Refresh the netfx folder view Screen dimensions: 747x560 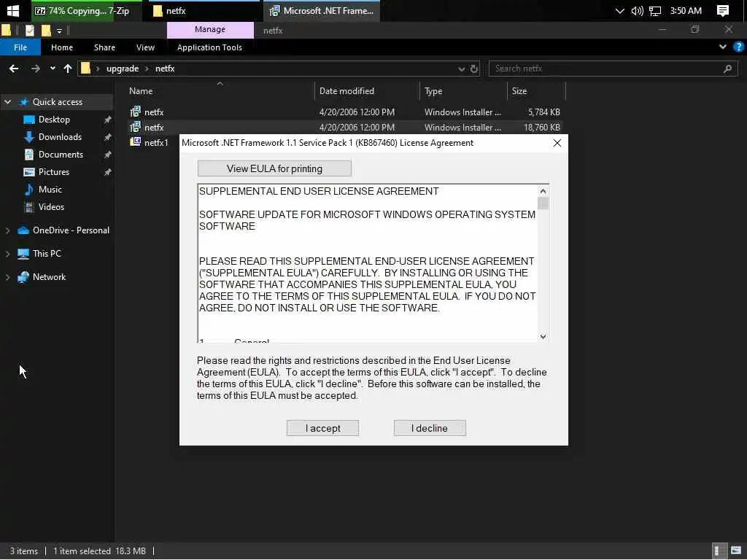tap(474, 69)
